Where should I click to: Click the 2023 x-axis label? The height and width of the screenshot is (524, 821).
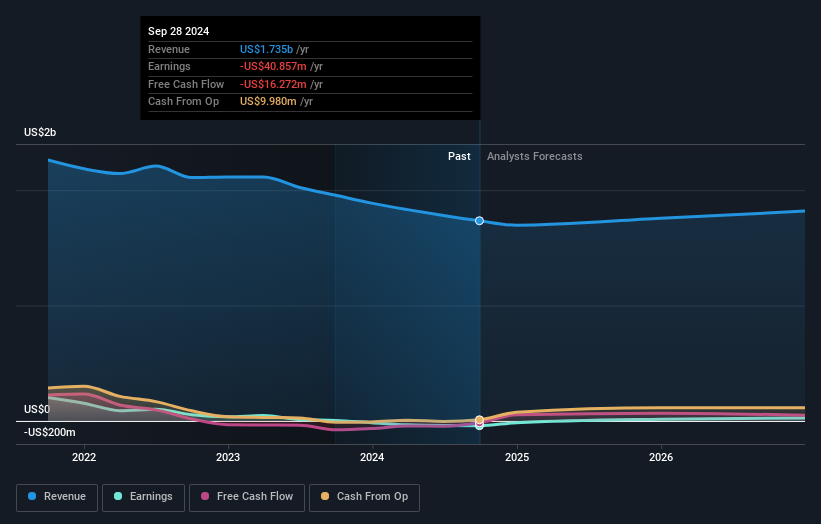(228, 457)
